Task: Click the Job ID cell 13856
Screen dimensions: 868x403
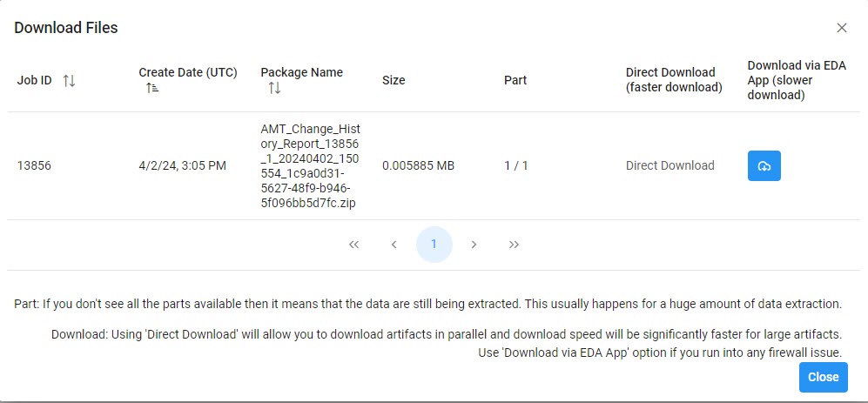Action: pyautogui.click(x=34, y=165)
